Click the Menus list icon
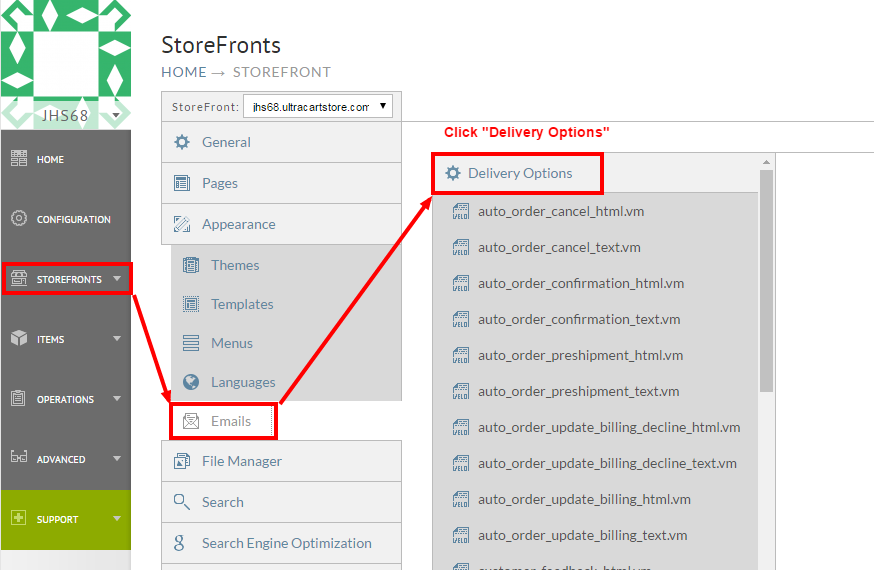The image size is (874, 570). [191, 343]
